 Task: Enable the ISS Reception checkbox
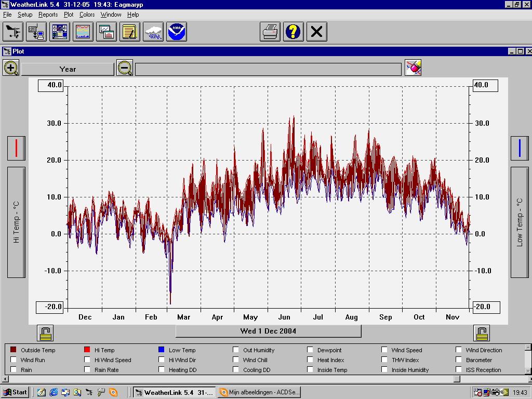(459, 369)
